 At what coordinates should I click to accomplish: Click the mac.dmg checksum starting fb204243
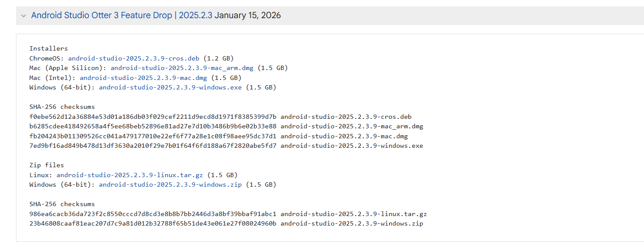(153, 136)
